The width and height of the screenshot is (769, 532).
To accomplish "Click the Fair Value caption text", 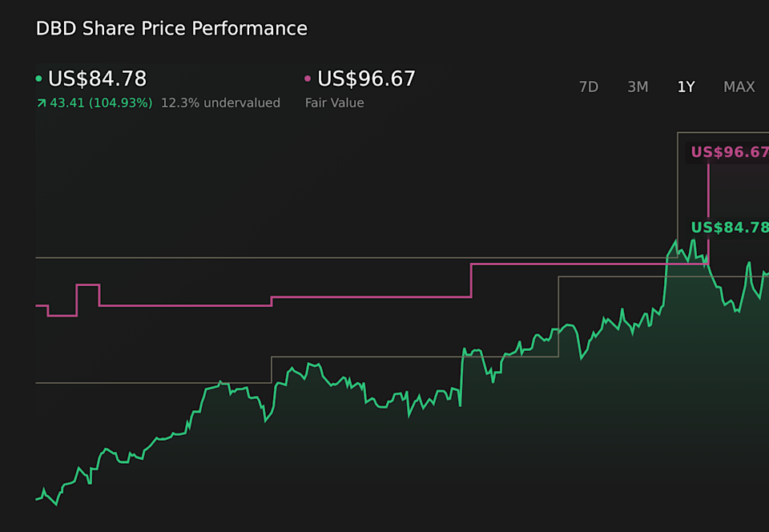I will (334, 103).
